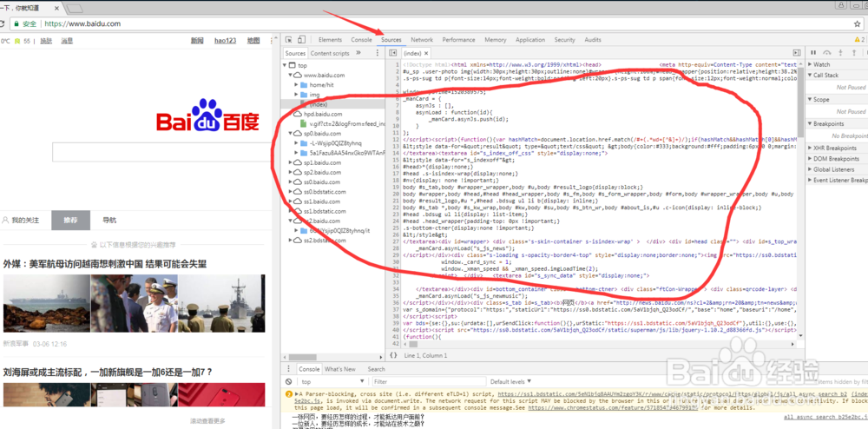Open the 地图 link in Baidu header

(253, 41)
